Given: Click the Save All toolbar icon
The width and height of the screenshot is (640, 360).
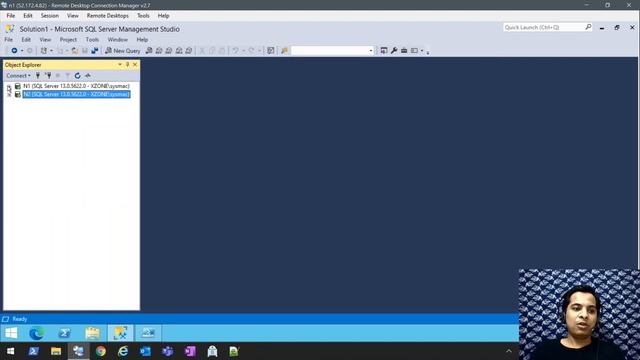Looking at the screenshot, I should [95, 51].
